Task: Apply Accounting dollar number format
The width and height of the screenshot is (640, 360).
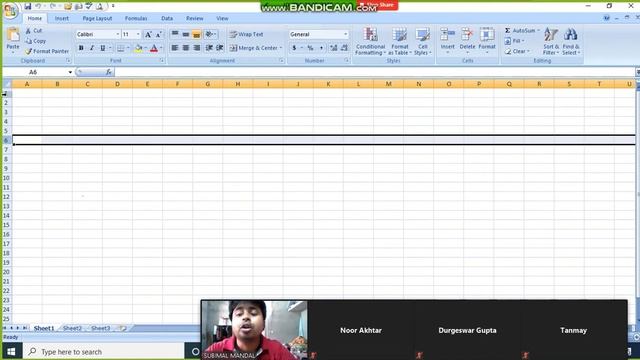Action: tap(294, 48)
